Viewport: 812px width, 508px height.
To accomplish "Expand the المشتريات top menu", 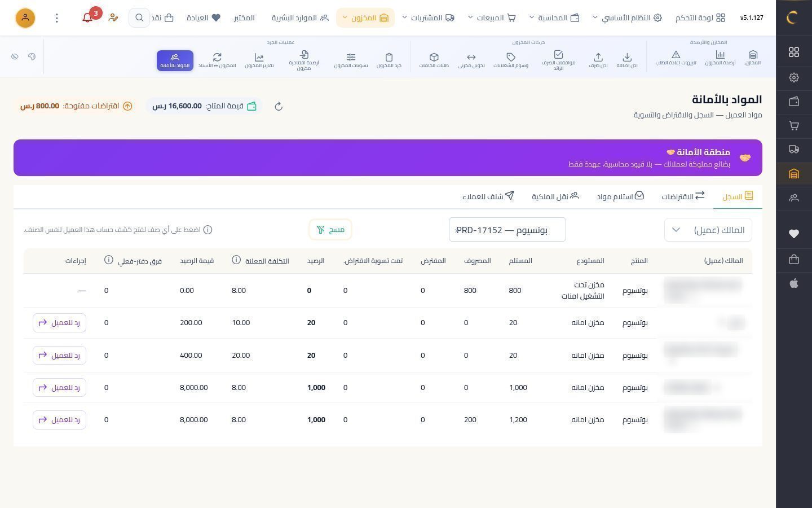I will 429,18.
